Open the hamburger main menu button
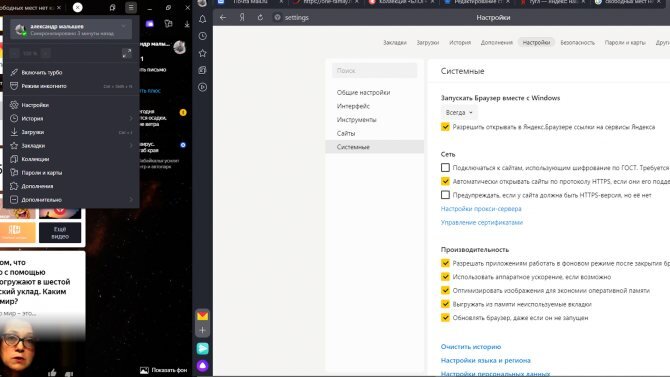This screenshot has width=670, height=377. click(131, 7)
